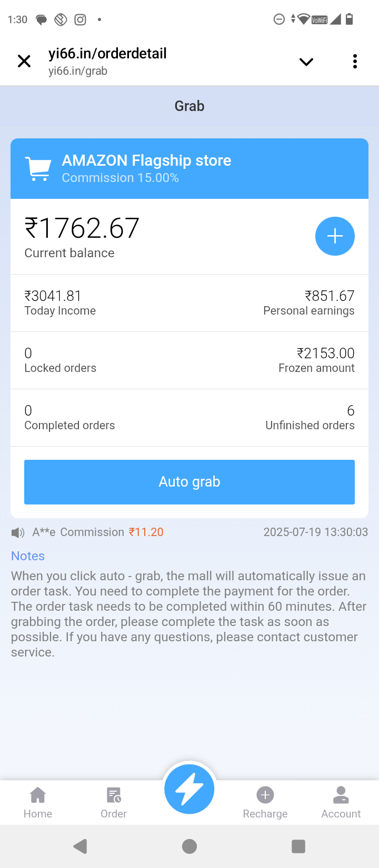Open the three-dot overflow menu
The image size is (379, 868).
coord(355,62)
